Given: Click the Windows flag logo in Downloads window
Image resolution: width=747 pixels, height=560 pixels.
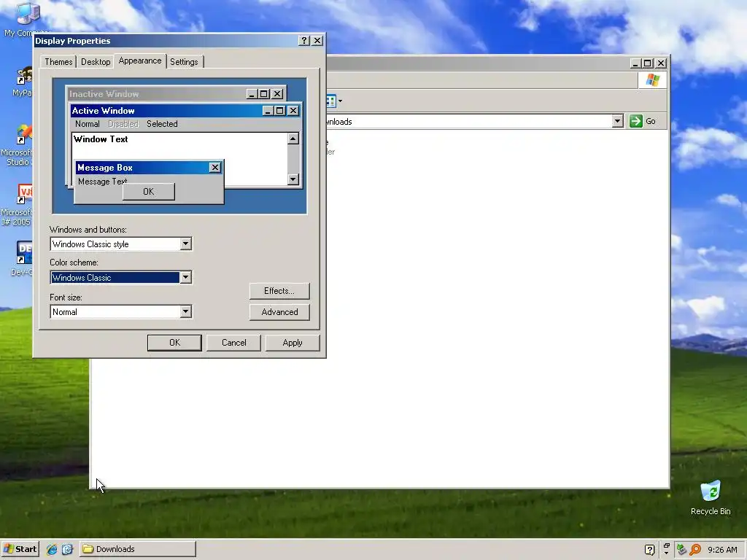Looking at the screenshot, I should (653, 80).
